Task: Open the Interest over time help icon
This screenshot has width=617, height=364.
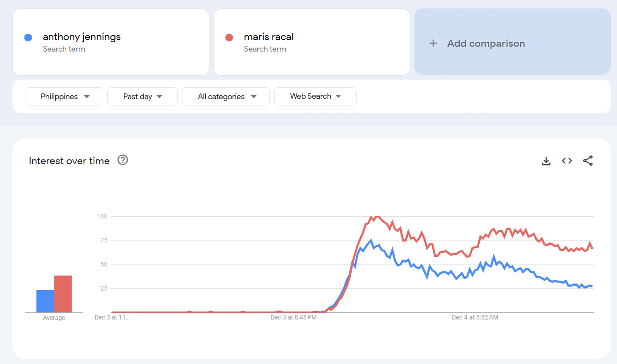Action: pos(123,160)
